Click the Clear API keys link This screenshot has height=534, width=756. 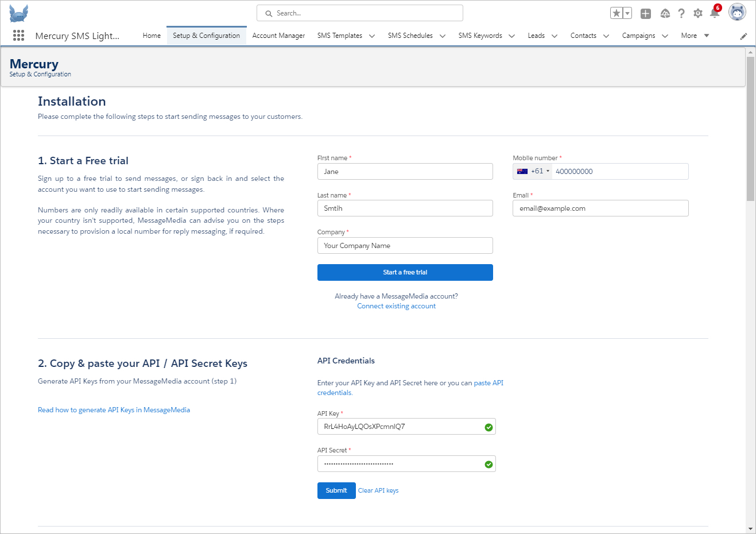(378, 490)
